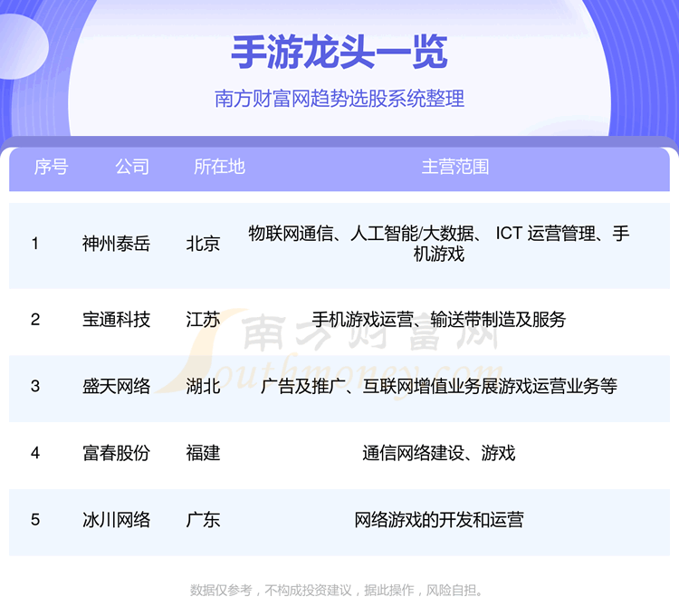Click serial number 4 for 富春股份
Screen dimensions: 679x616
[x=35, y=453]
